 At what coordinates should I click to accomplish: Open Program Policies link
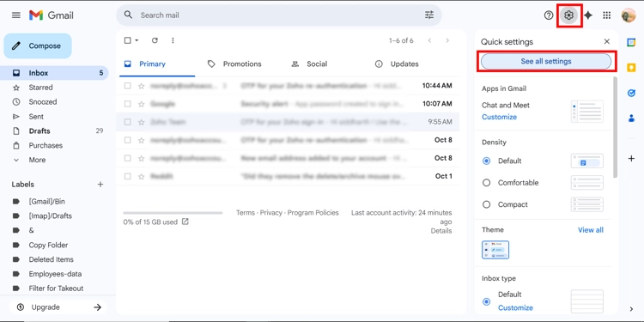[313, 213]
